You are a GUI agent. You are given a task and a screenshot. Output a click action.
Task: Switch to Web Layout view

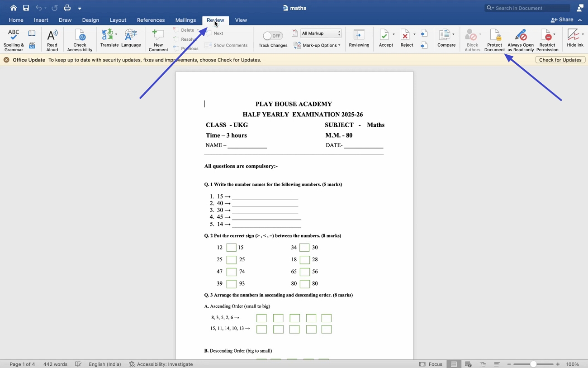point(468,364)
